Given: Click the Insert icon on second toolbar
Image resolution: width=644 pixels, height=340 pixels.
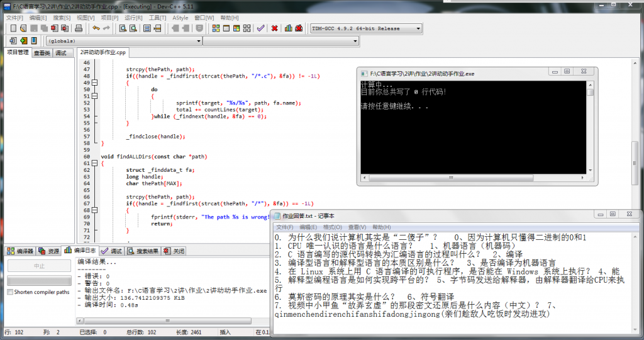Looking at the screenshot, I should pyautogui.click(x=13, y=41).
